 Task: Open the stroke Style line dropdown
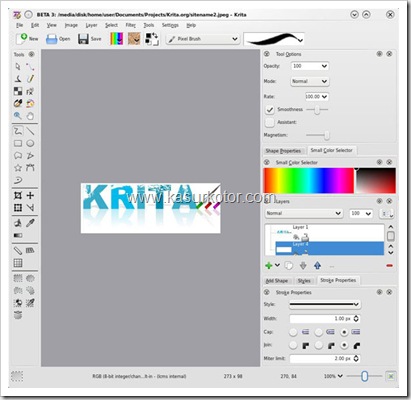[325, 304]
